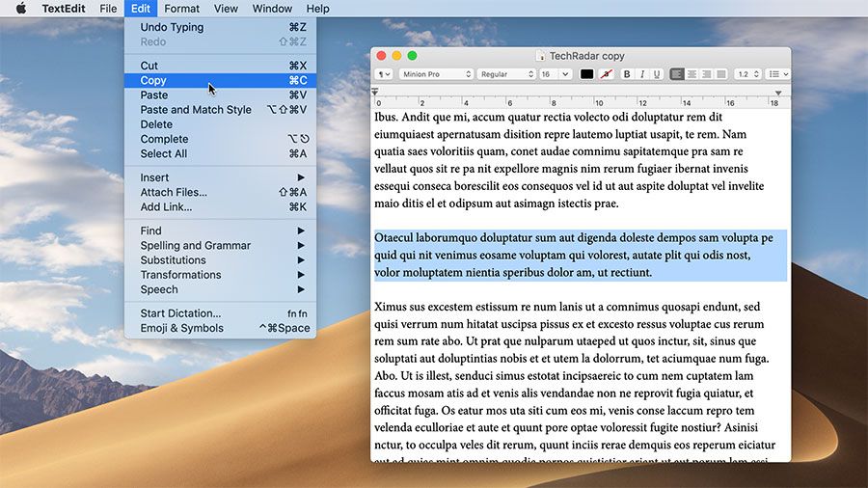The height and width of the screenshot is (488, 868).
Task: Toggle Italic formatting in TextEdit toolbar
Action: click(x=641, y=74)
